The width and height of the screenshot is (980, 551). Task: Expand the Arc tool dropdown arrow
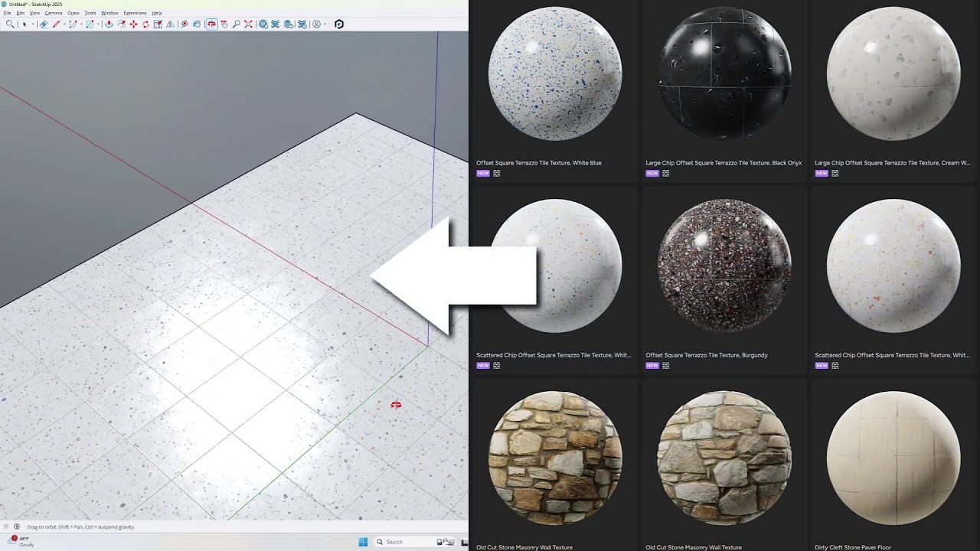[81, 24]
